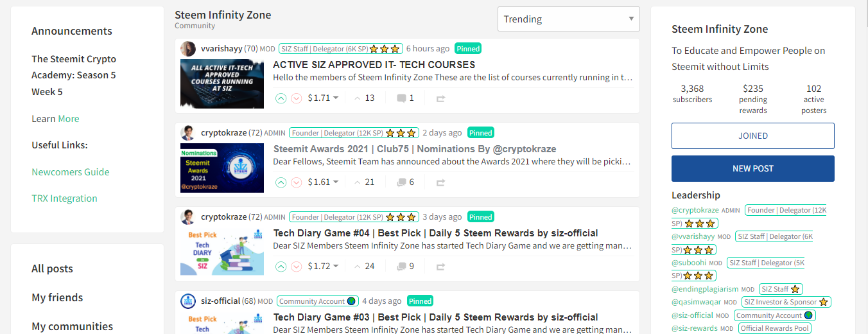Viewport: 868px width, 334px height.
Task: Expand payout details for $1.71
Action: pos(323,98)
